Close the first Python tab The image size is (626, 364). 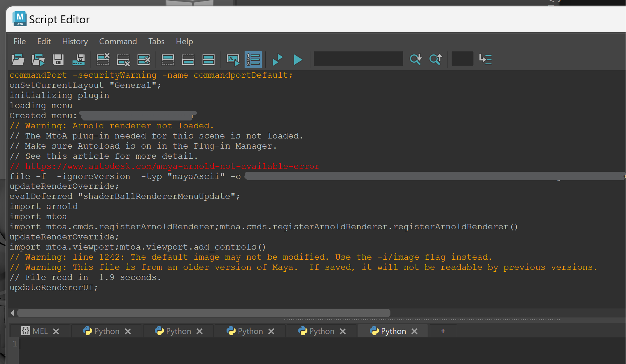point(128,331)
